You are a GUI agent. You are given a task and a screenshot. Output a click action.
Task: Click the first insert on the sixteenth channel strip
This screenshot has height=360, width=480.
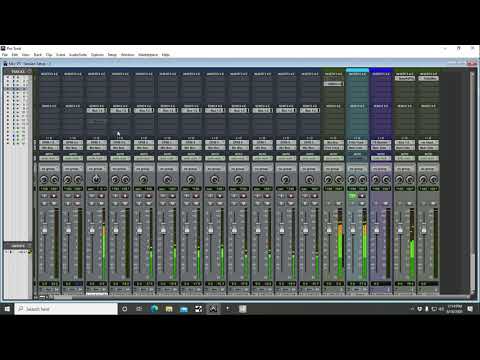(405, 78)
